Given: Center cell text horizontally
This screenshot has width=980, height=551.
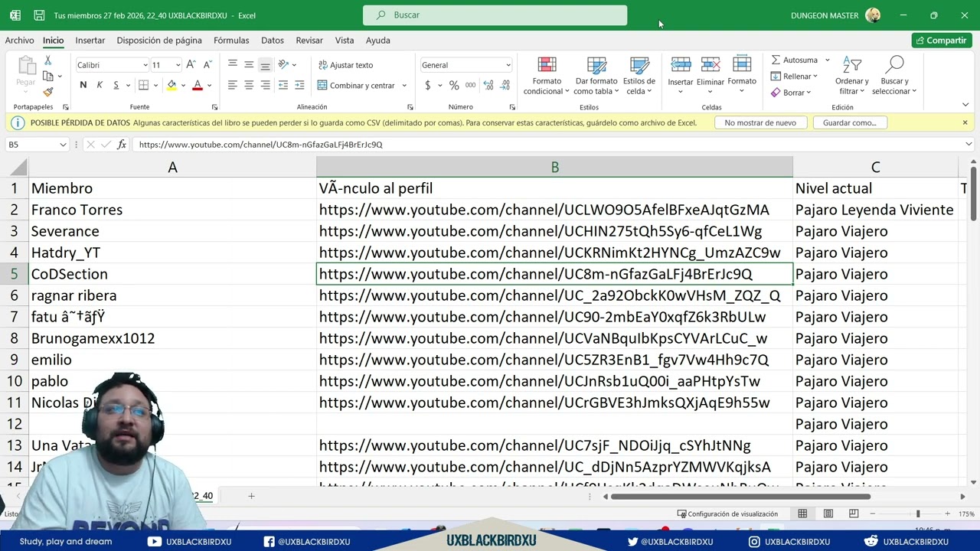Looking at the screenshot, I should coord(249,85).
